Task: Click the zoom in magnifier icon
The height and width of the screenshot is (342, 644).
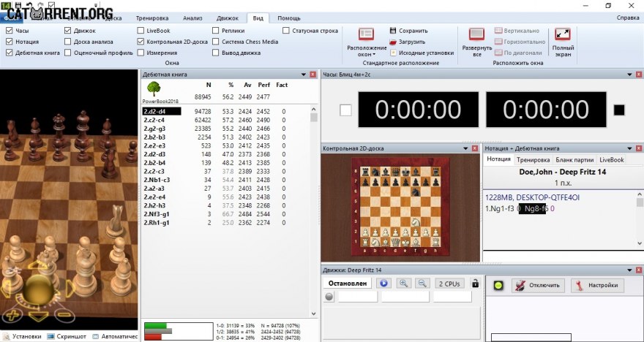Action: 403,284
